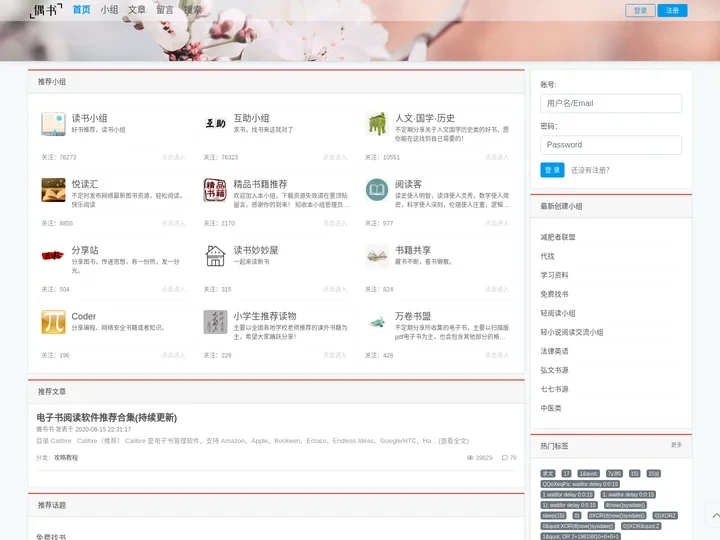Click the 偶书书 author name
This screenshot has width=720, height=540.
coord(45,429)
